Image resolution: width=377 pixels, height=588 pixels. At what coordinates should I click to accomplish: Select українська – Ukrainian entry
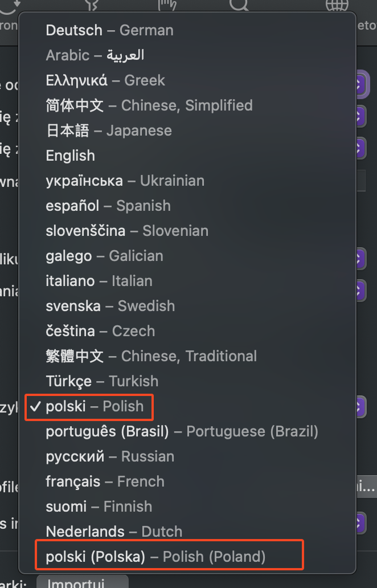pyautogui.click(x=125, y=181)
